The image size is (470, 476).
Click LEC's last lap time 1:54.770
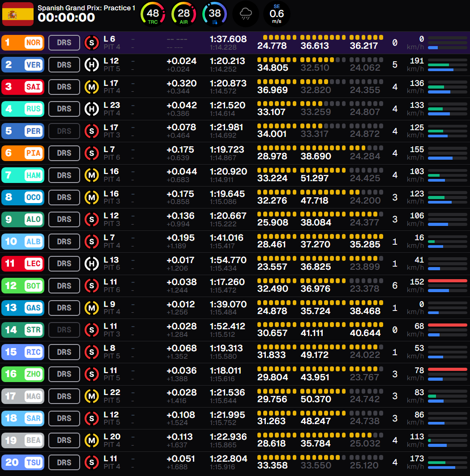[x=228, y=260]
